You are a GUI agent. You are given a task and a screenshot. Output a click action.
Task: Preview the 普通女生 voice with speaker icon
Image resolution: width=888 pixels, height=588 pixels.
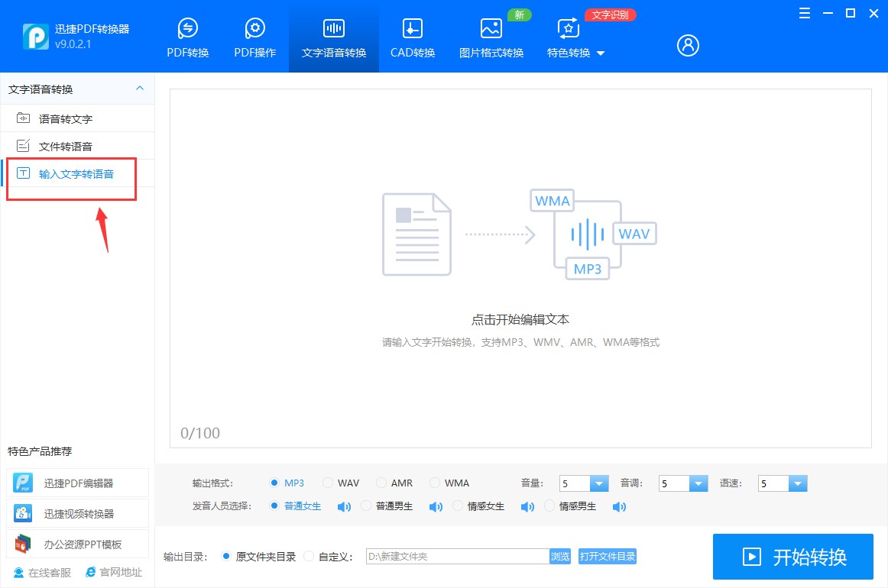[344, 506]
